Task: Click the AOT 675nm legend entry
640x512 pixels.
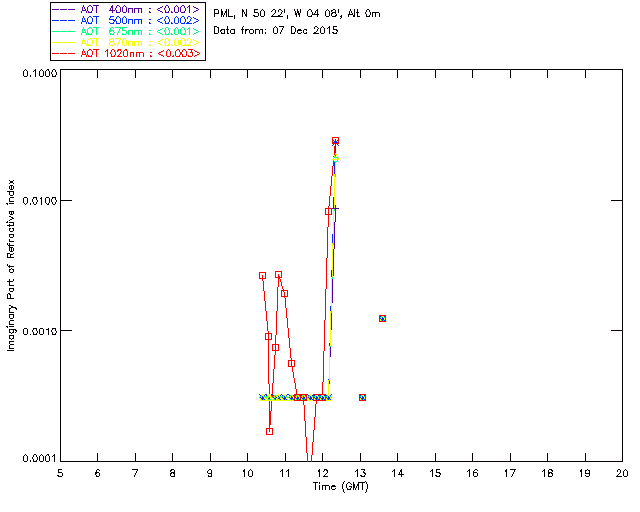Action: coord(128,31)
